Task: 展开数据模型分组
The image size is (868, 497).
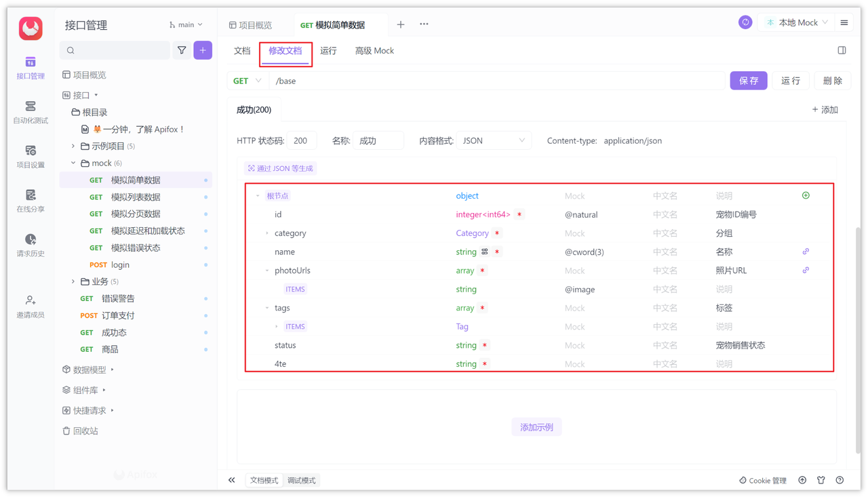Action: click(88, 370)
